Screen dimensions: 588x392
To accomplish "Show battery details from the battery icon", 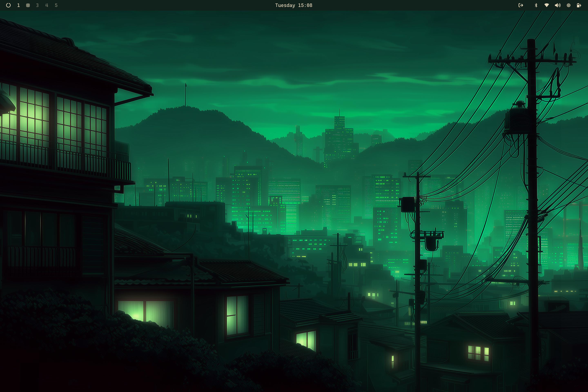I will click(x=579, y=5).
